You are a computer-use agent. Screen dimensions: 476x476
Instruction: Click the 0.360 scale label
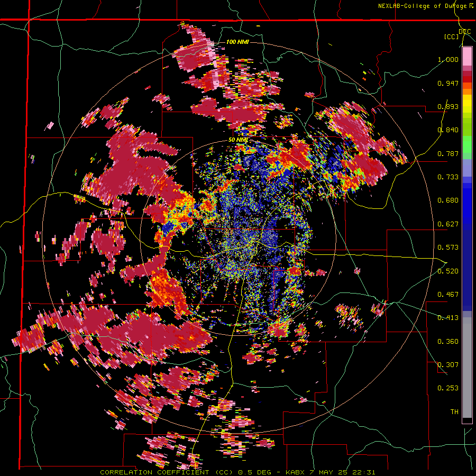click(448, 342)
